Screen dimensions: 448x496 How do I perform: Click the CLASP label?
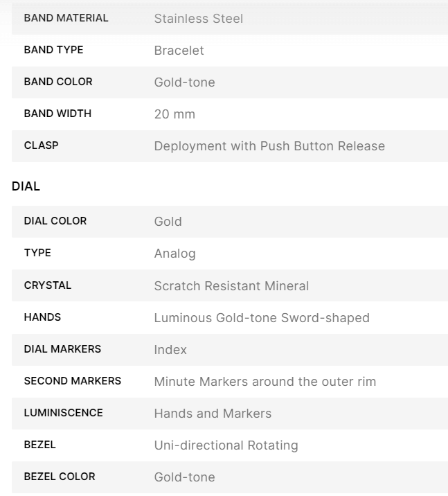point(41,145)
